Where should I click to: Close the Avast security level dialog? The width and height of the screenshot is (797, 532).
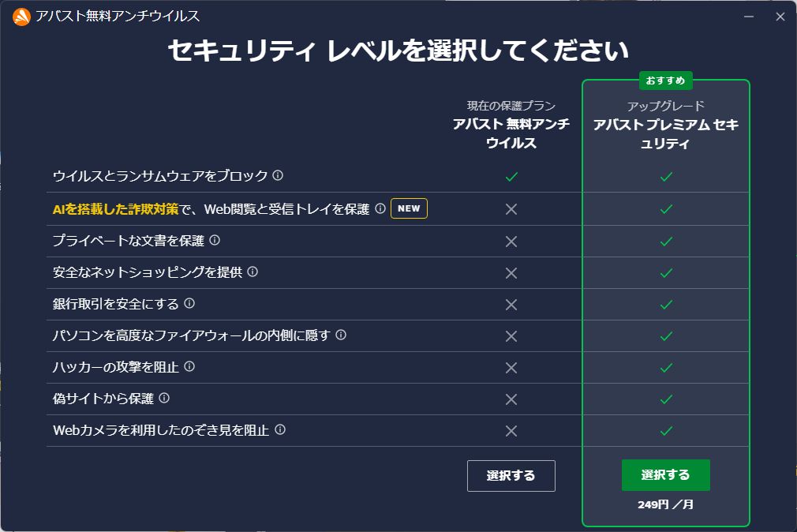pos(780,16)
